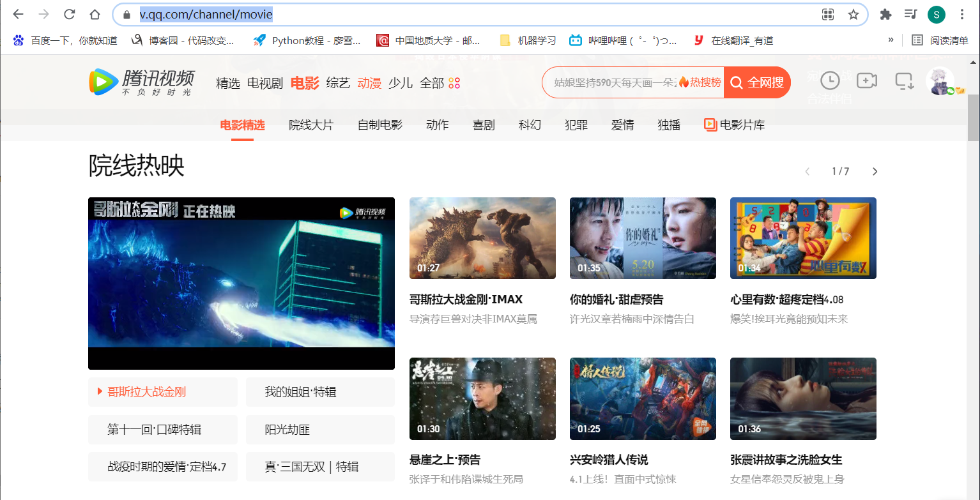This screenshot has height=500, width=980.
Task: Open Chrome three-dot menu
Action: (962, 14)
